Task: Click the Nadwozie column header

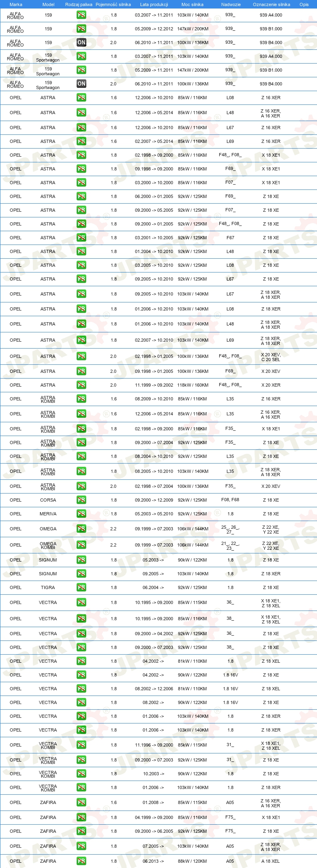Action: (x=231, y=4)
